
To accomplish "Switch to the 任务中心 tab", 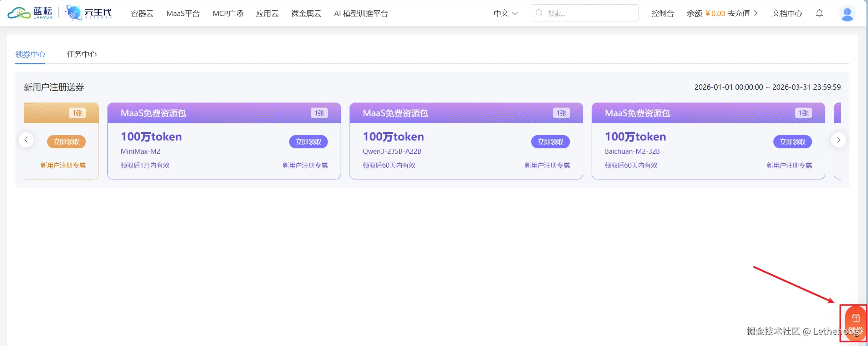I will 82,54.
